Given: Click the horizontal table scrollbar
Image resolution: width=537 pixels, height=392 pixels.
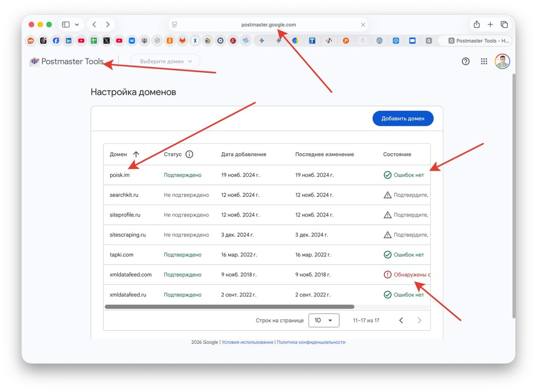Looking at the screenshot, I should [x=229, y=307].
